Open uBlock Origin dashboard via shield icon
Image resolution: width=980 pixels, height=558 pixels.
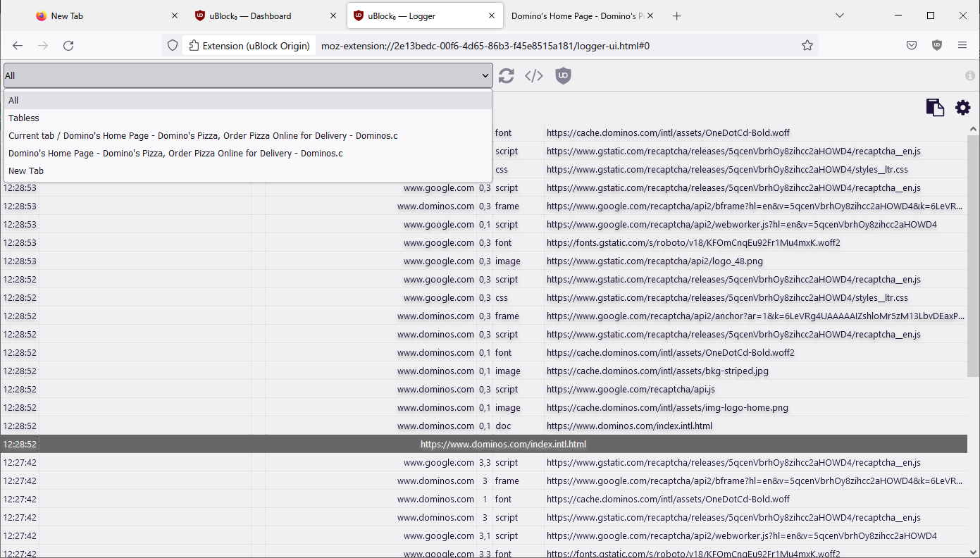[563, 75]
